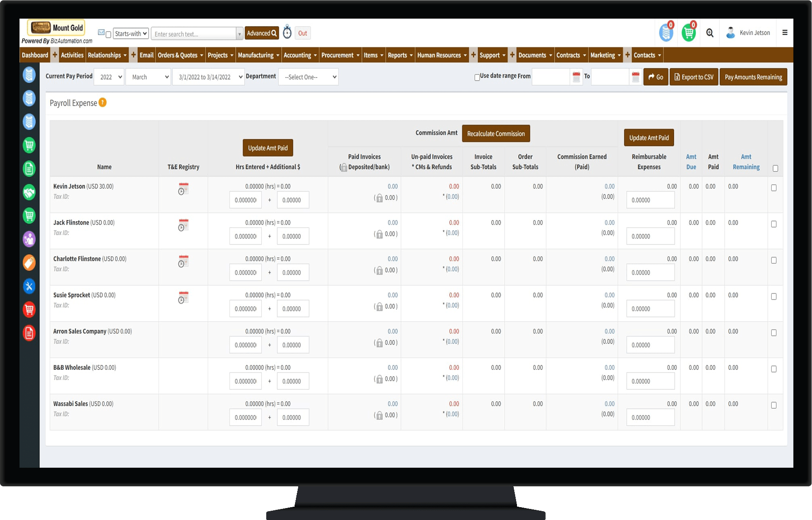
Task: Click the plus icon before Activities
Action: click(x=55, y=55)
